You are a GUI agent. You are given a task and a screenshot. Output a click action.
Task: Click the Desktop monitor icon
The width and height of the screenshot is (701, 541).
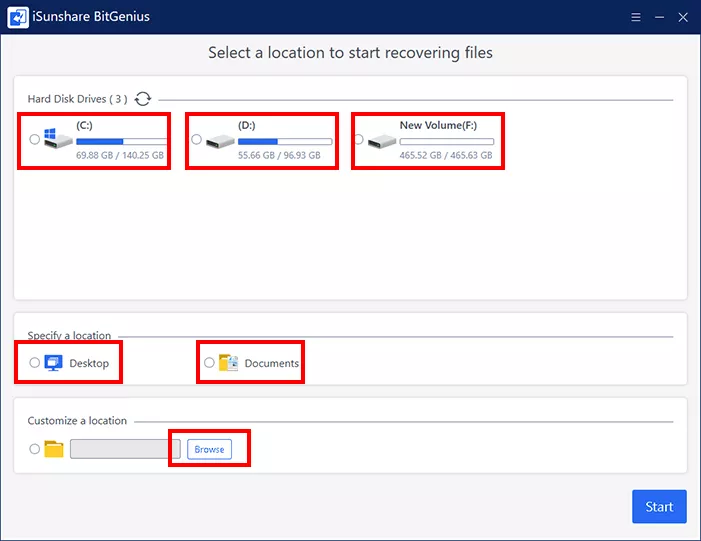pyautogui.click(x=53, y=363)
